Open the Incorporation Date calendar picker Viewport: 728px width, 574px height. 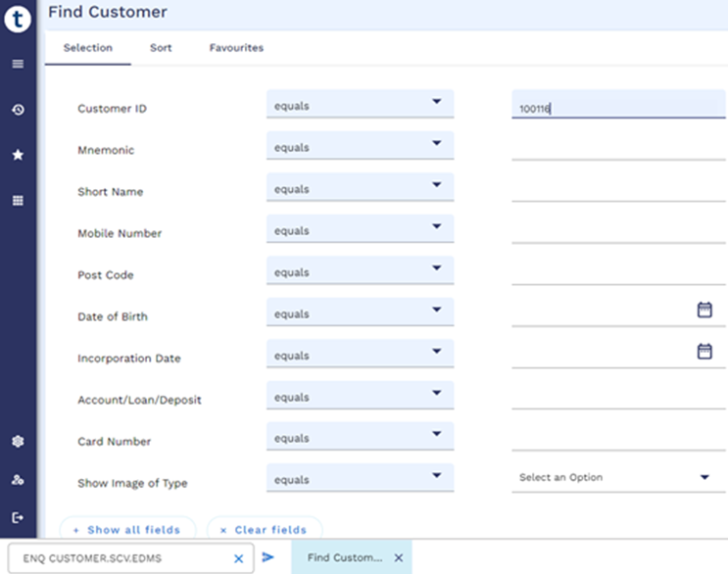pos(704,351)
